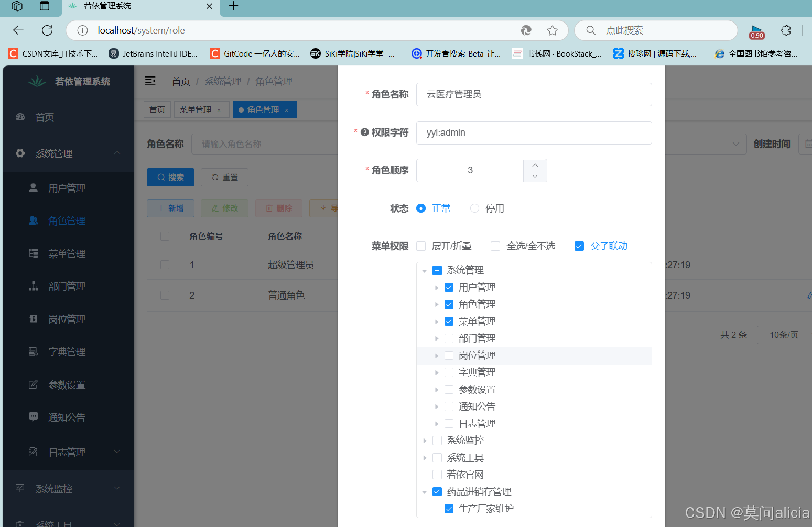Image resolution: width=812 pixels, height=527 pixels.
Task: Click the 权限字符 help question icon
Action: click(x=365, y=133)
